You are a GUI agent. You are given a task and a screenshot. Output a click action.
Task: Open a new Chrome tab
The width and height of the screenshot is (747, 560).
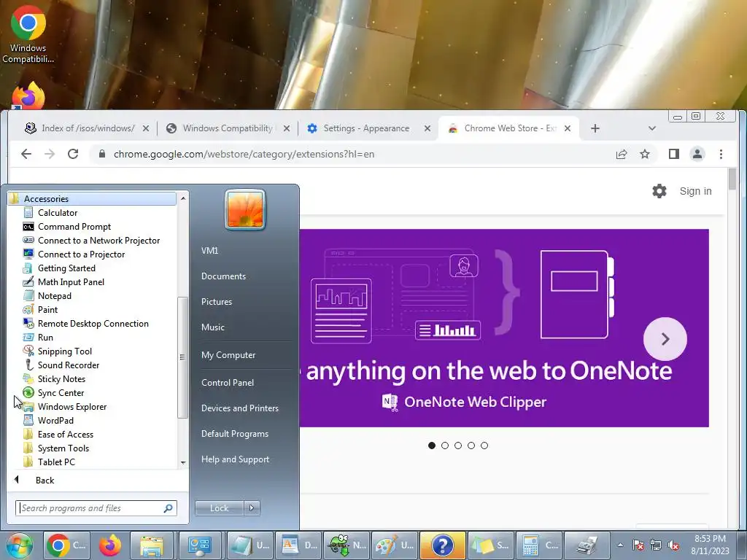point(595,128)
